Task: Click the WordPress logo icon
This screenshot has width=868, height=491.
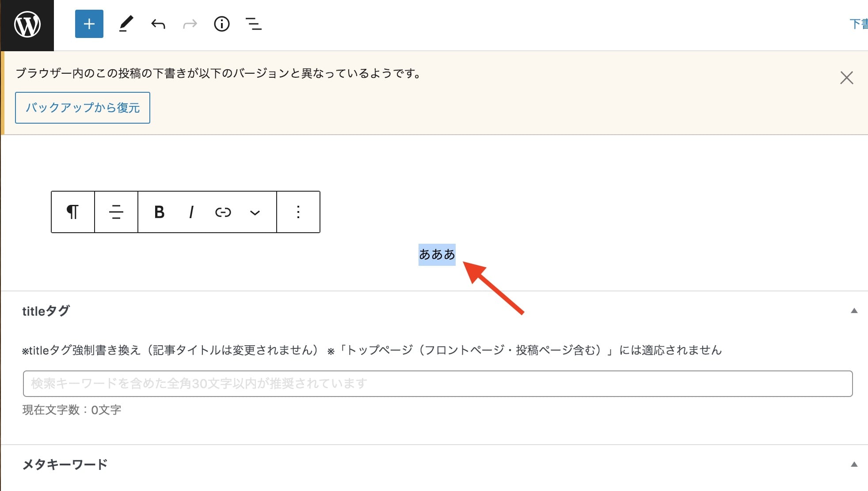Action: click(27, 25)
